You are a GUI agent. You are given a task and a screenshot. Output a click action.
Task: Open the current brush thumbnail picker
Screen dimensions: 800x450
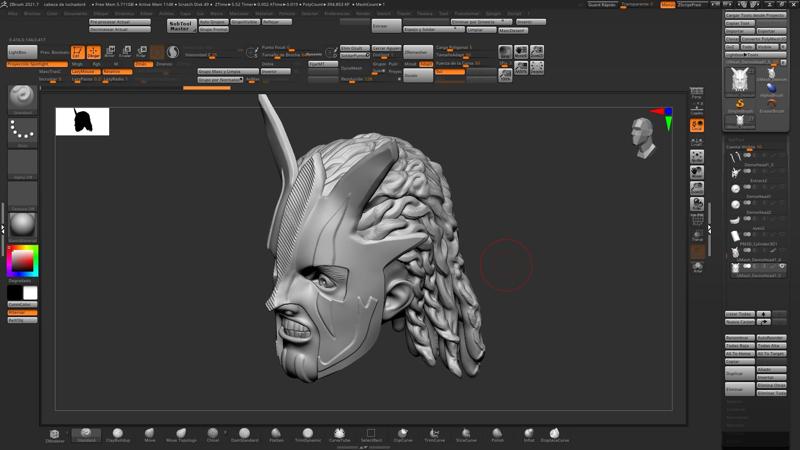[x=22, y=99]
